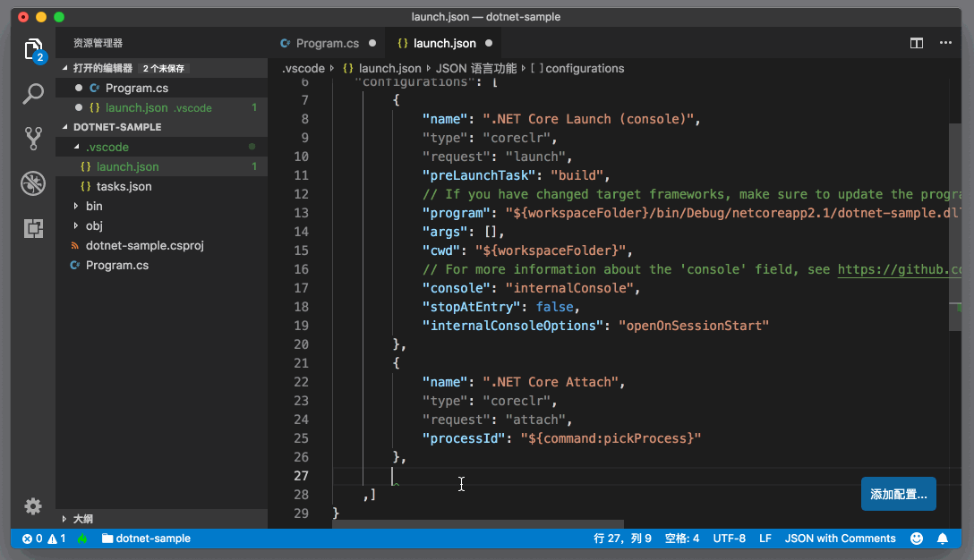Open the Debug view icon
The width and height of the screenshot is (974, 560).
tap(33, 183)
